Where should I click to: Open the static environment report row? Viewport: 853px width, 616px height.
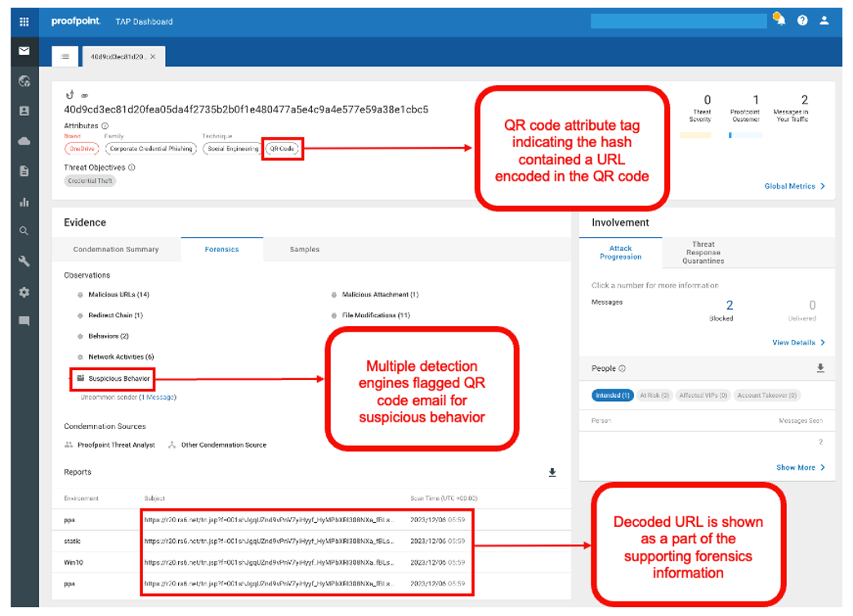click(312, 541)
